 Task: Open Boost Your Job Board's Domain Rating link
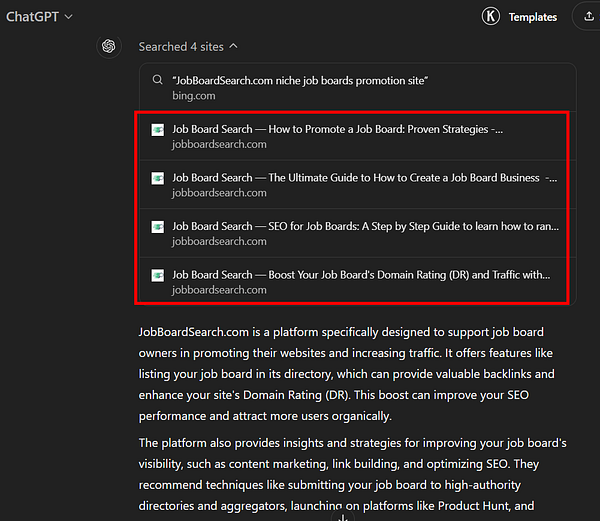click(361, 274)
